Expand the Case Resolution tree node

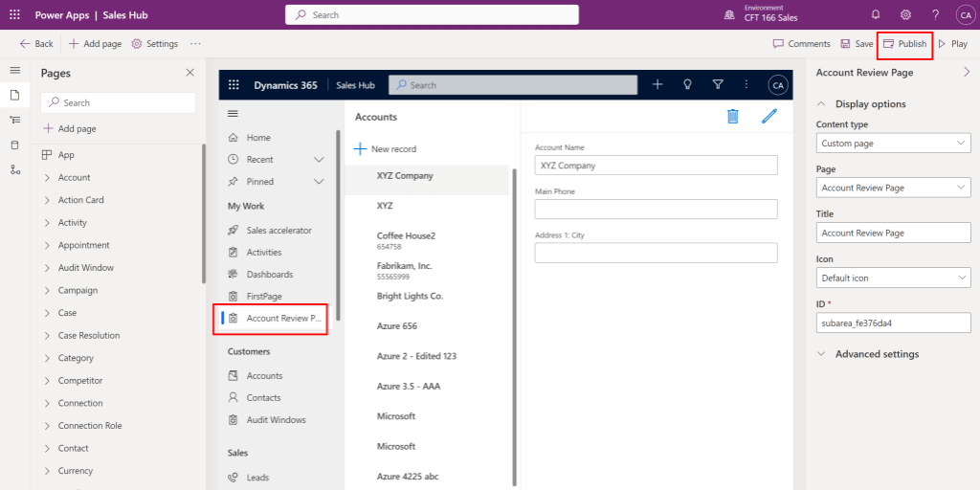pyautogui.click(x=47, y=336)
